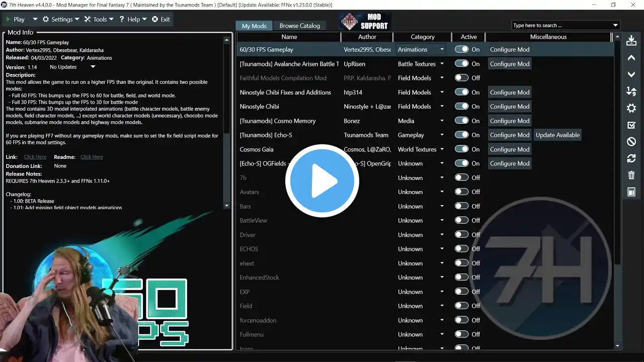Open the Play options dropdown arrow
The width and height of the screenshot is (644, 362).
pos(35,20)
